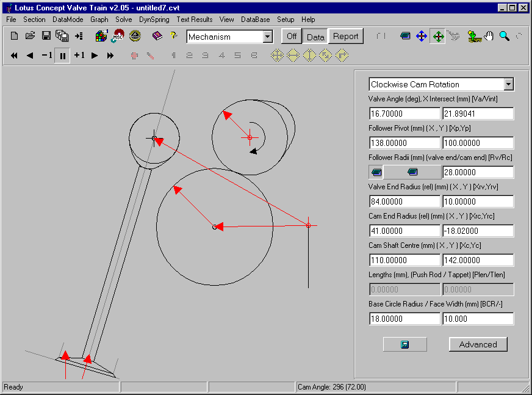Open the File menu

[x=11, y=20]
